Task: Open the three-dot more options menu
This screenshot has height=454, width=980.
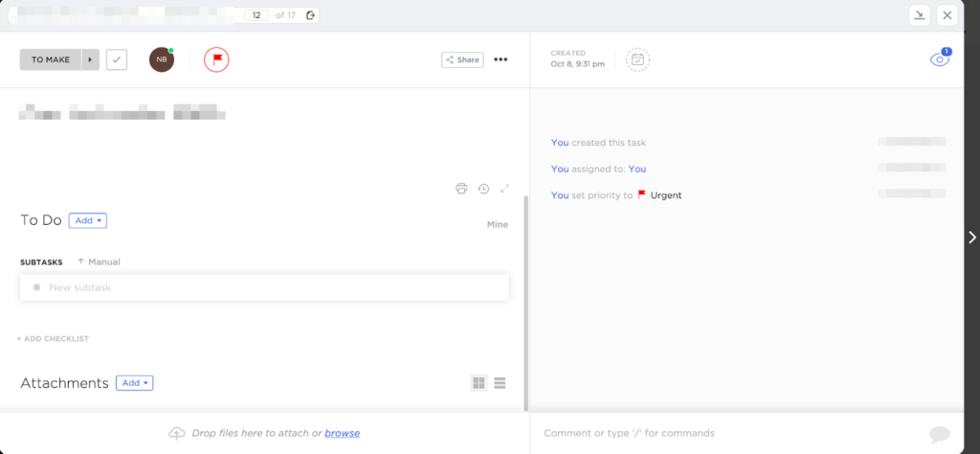Action: (501, 59)
